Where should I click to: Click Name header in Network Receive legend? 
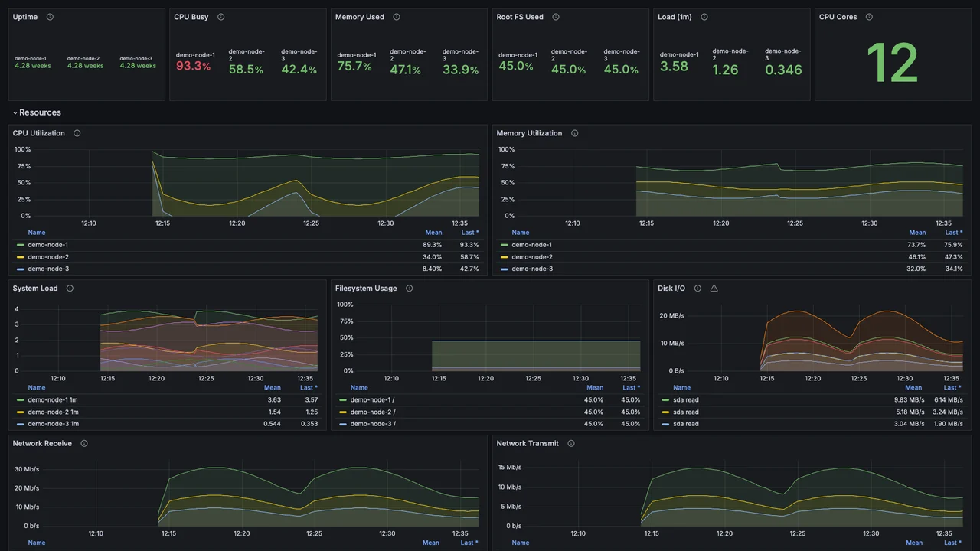pyautogui.click(x=37, y=543)
